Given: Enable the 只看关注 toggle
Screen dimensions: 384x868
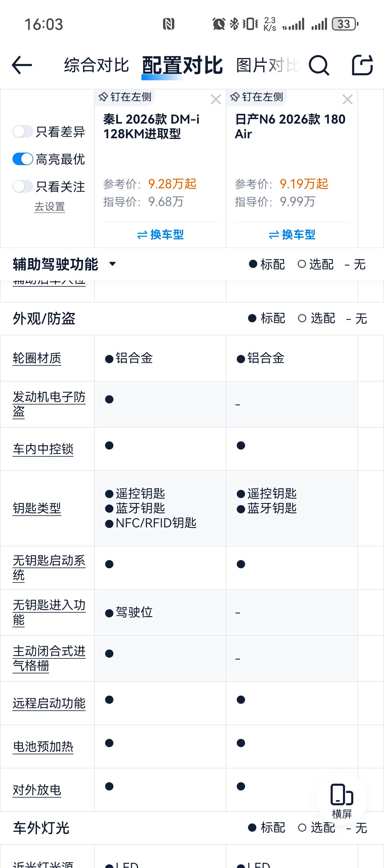Looking at the screenshot, I should point(23,186).
